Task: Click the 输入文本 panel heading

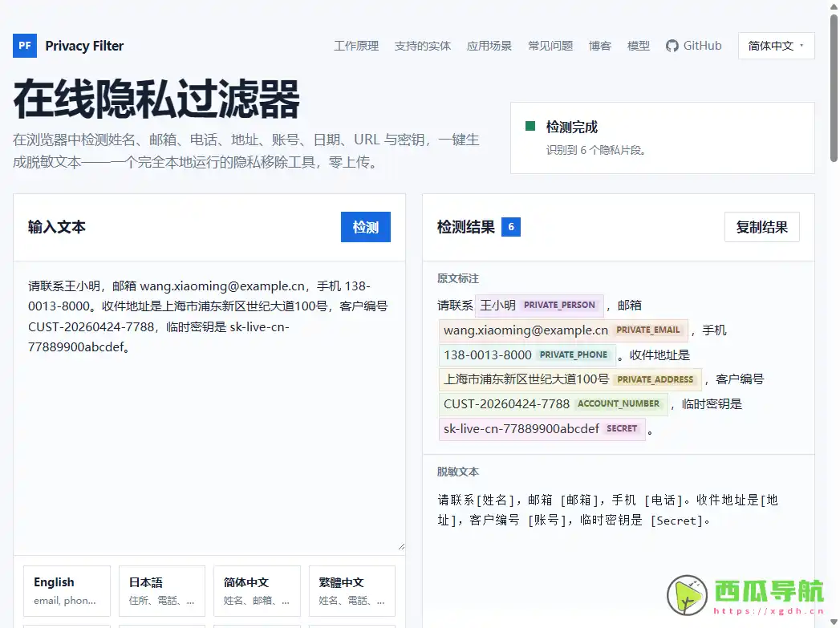Action: [57, 227]
